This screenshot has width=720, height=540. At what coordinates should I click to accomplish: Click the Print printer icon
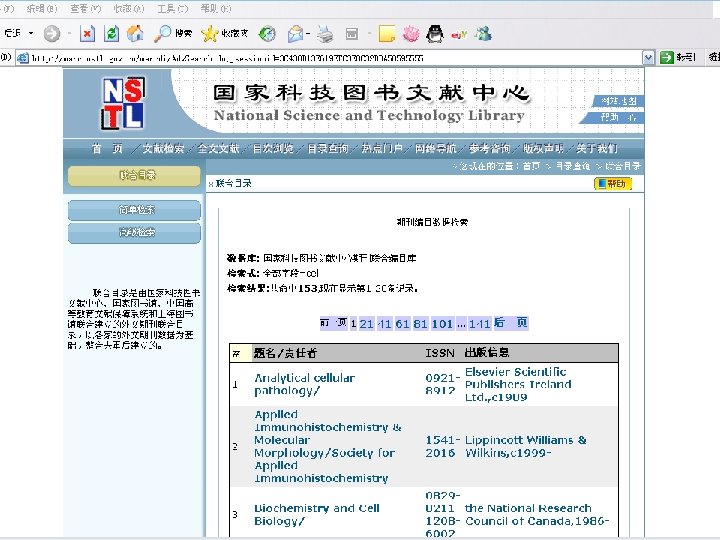326,34
